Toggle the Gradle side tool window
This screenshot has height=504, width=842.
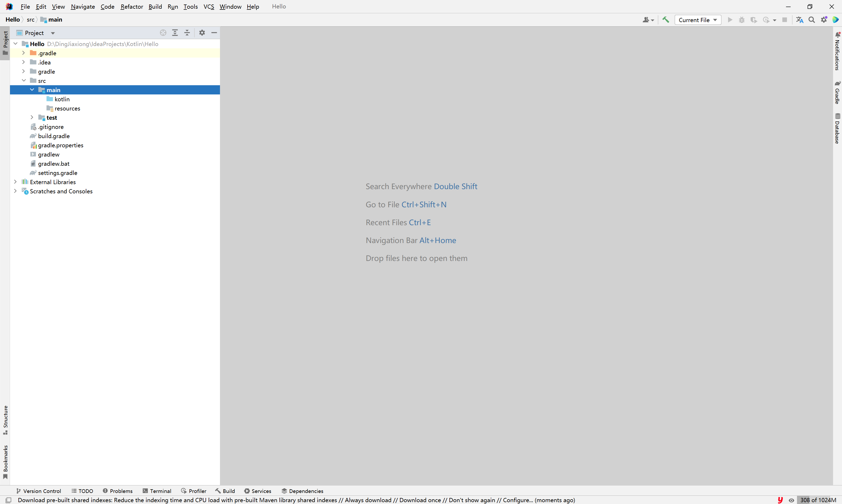point(837,93)
